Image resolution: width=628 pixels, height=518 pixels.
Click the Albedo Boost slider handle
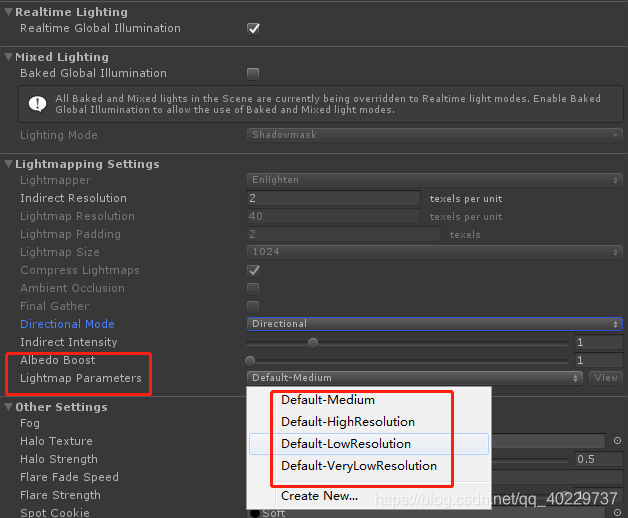pos(250,361)
